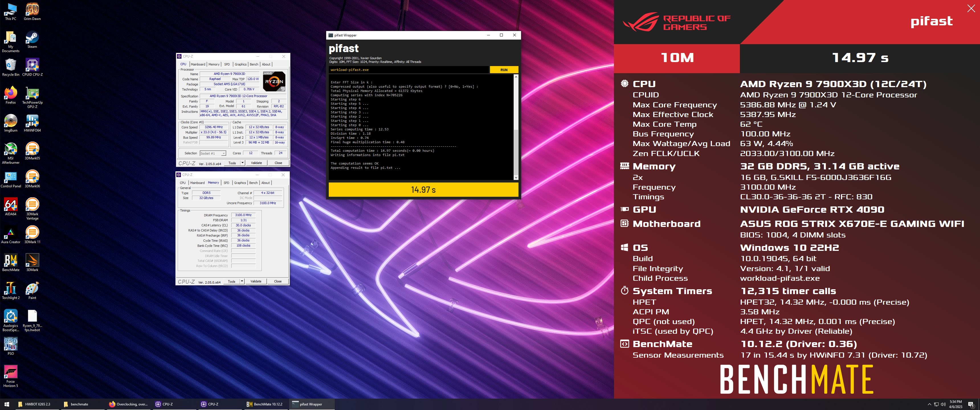
Task: Open the HWiNFO64 desktop shortcut
Action: pos(32,123)
